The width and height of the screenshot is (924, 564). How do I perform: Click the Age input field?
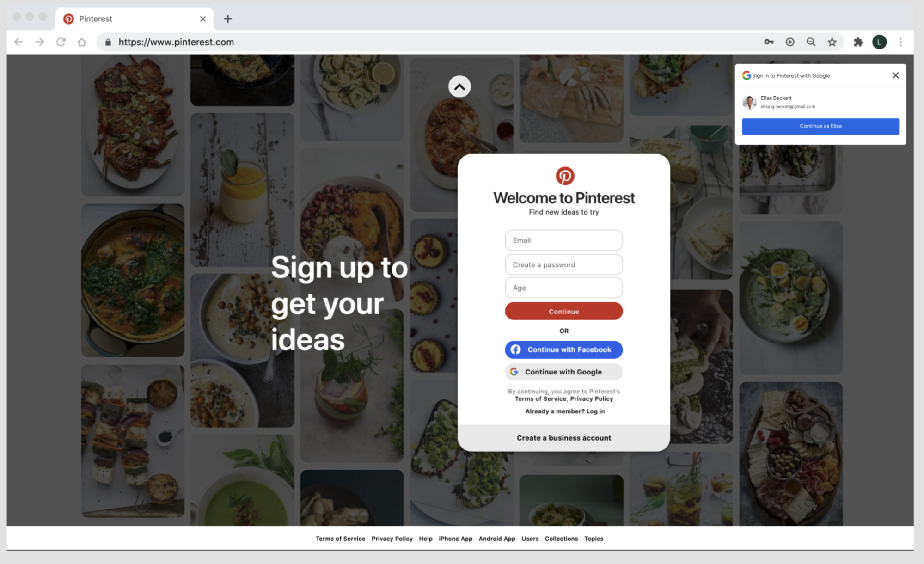(x=563, y=287)
